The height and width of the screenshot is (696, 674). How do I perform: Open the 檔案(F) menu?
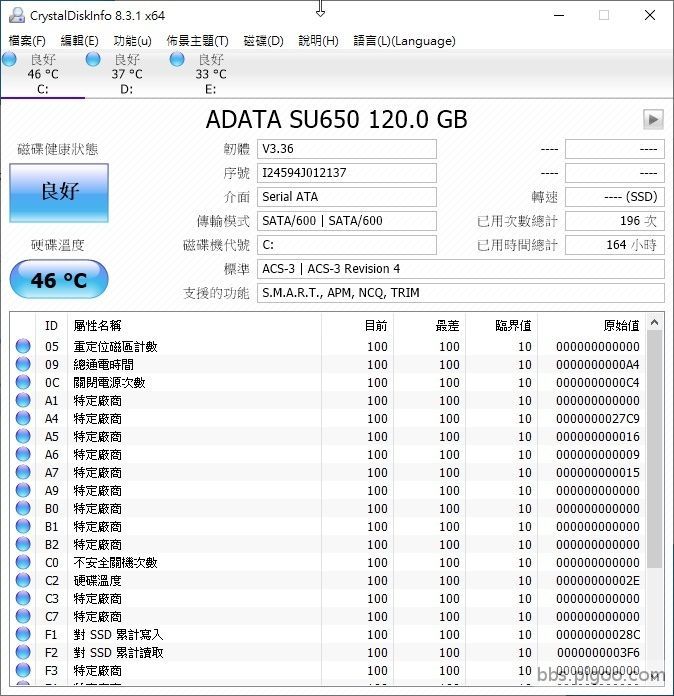27,41
